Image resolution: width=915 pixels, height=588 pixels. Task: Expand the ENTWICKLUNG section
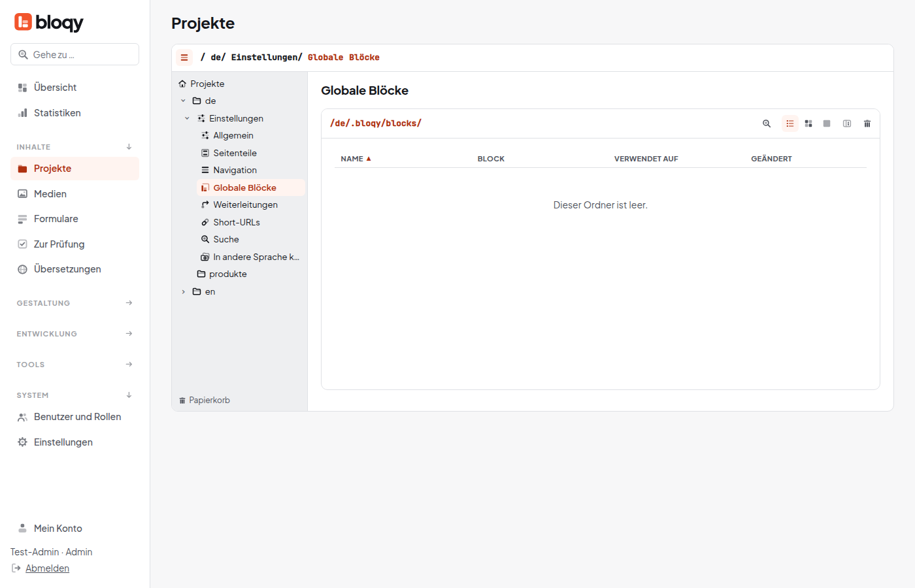tap(75, 334)
